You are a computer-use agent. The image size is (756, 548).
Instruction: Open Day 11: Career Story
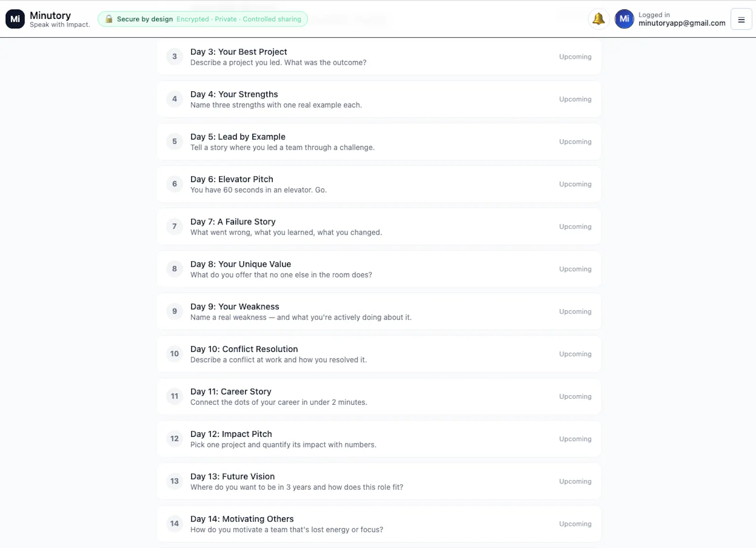click(378, 396)
